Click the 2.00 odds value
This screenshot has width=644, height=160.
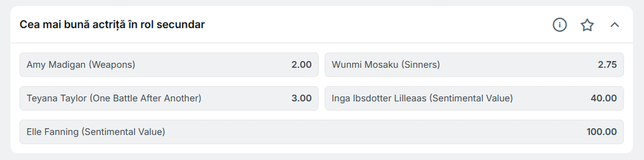[x=301, y=65]
